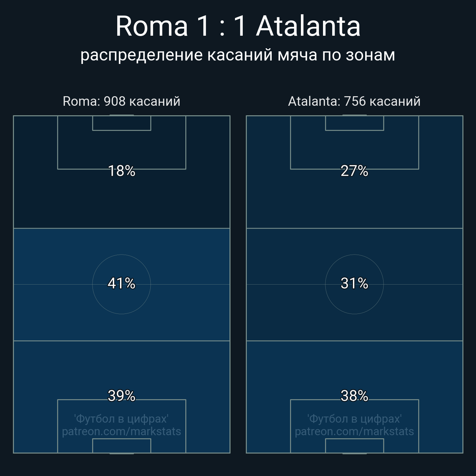Click 'Футбол в цифрах' watermark on Atalanta pitch

(x=354, y=419)
